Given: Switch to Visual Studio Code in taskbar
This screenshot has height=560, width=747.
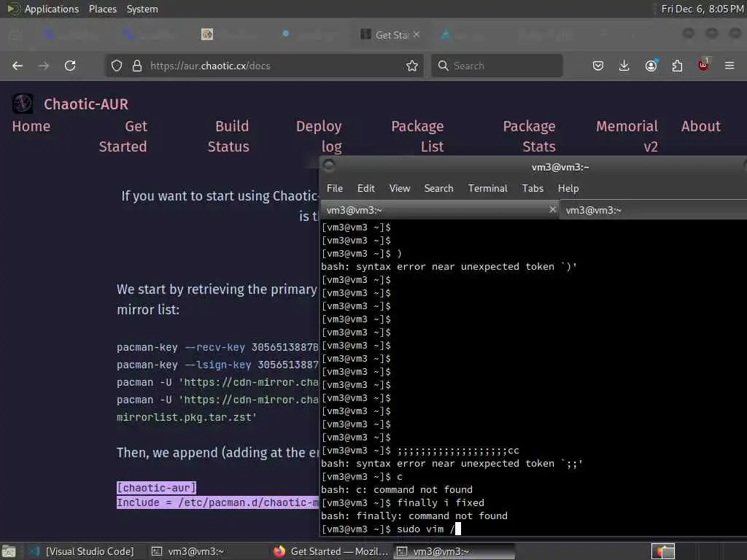Looking at the screenshot, I should pyautogui.click(x=81, y=551).
